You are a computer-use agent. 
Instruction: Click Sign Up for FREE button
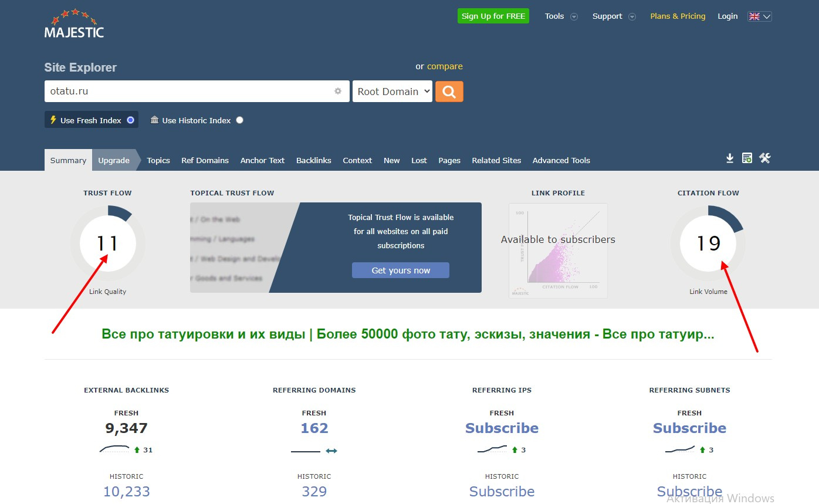(x=493, y=16)
